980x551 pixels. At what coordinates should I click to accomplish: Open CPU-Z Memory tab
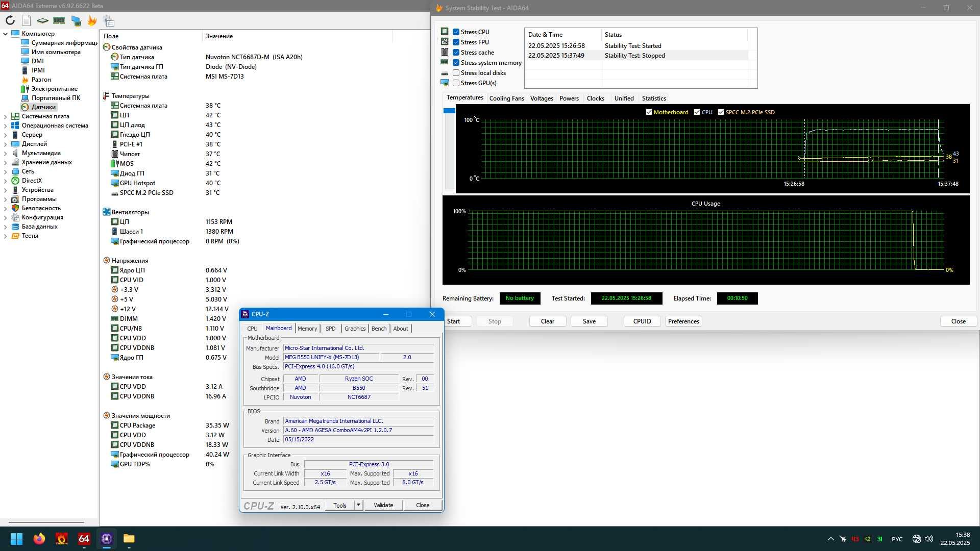307,329
